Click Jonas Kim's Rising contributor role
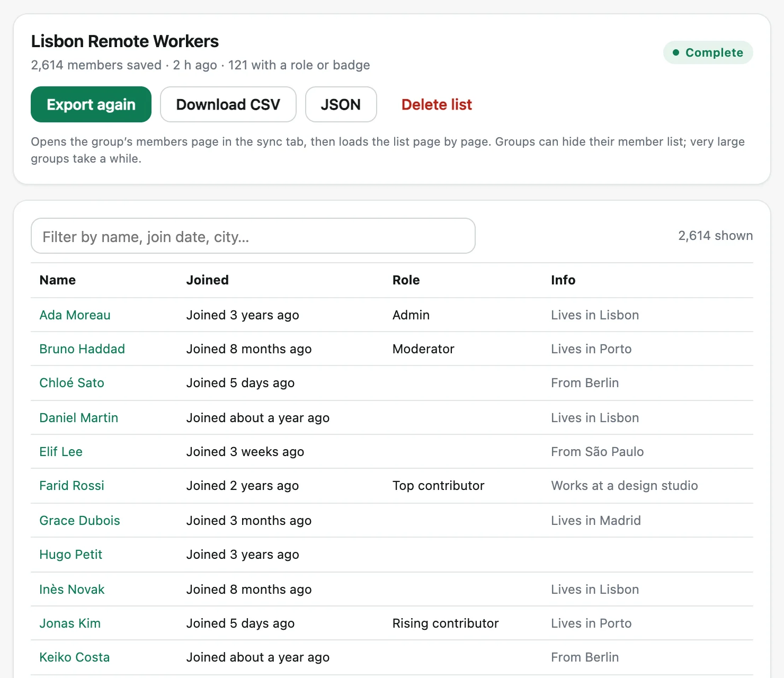This screenshot has width=784, height=678. (446, 623)
